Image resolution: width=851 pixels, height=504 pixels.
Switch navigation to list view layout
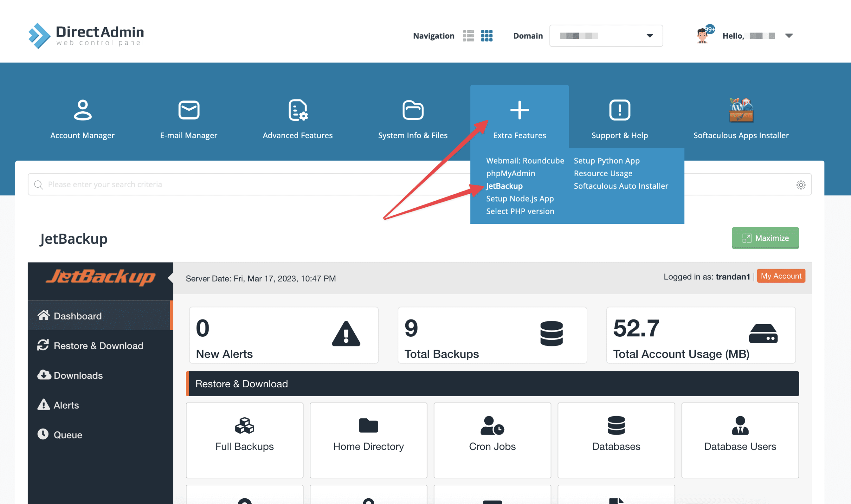(x=469, y=35)
